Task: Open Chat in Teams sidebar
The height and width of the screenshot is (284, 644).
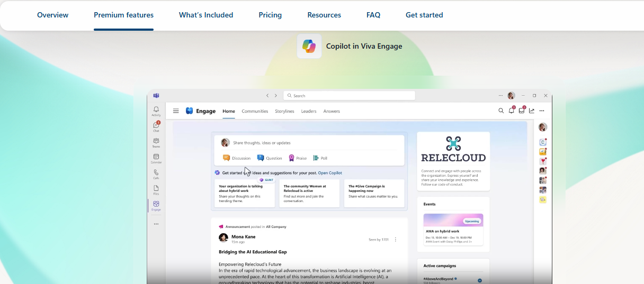Action: (x=156, y=126)
